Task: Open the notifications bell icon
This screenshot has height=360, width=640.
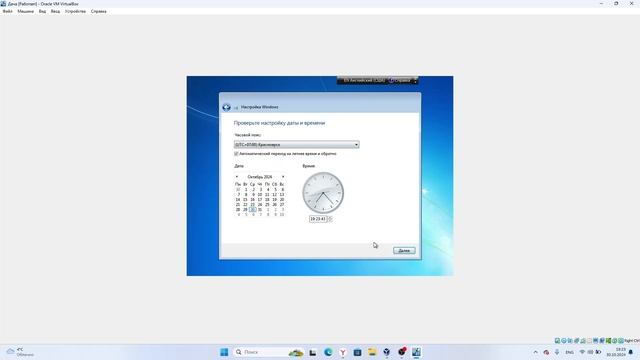Action: tap(631, 352)
